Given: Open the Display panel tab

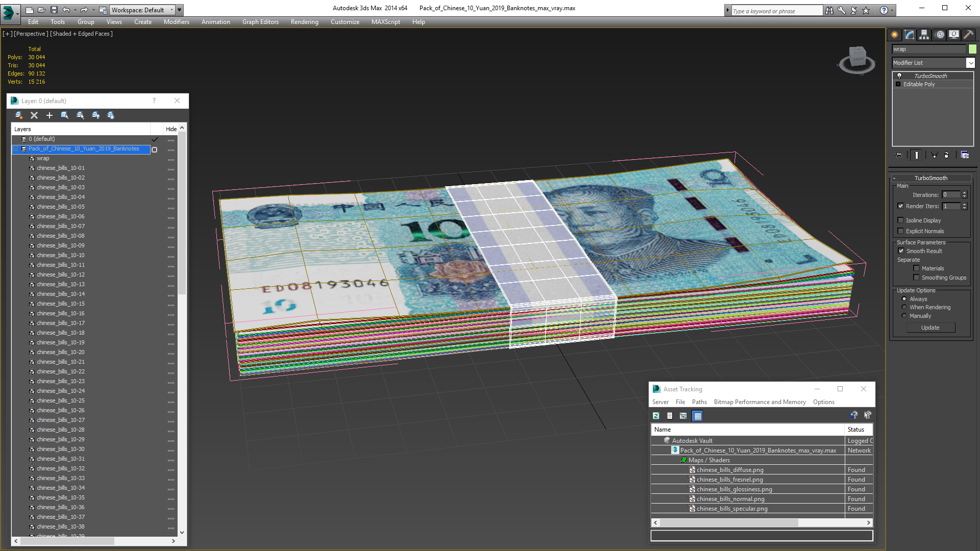Looking at the screenshot, I should [953, 35].
